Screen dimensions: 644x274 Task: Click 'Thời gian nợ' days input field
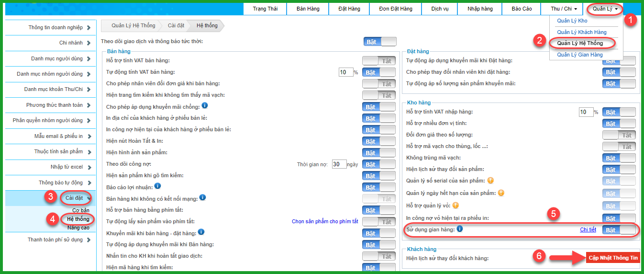pos(339,164)
